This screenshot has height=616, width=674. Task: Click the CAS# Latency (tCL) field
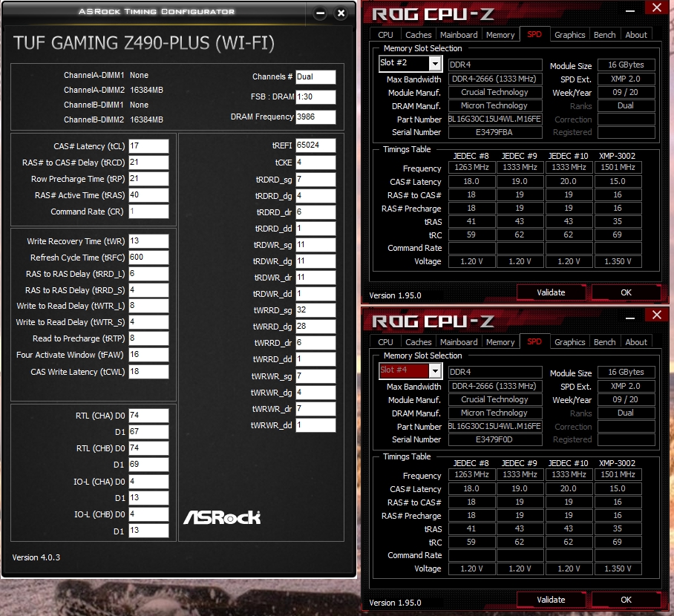(148, 146)
